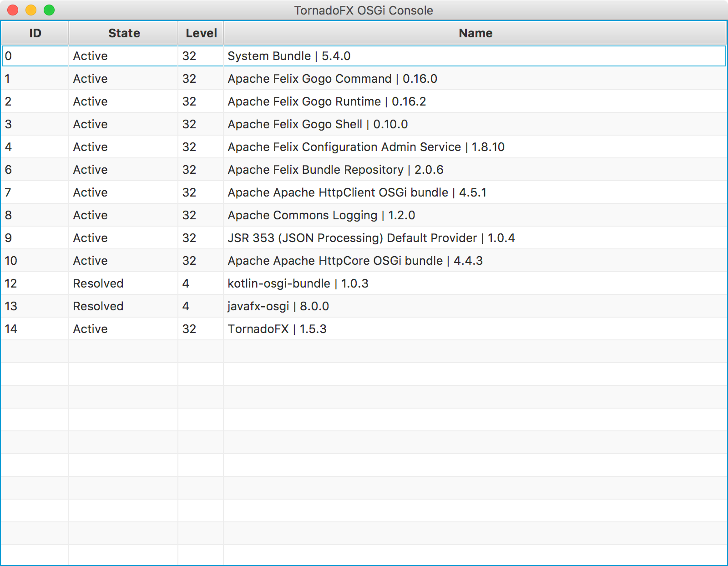The width and height of the screenshot is (728, 566).
Task: Click ID cell 7 of HttpClient bundle
Action: (35, 192)
